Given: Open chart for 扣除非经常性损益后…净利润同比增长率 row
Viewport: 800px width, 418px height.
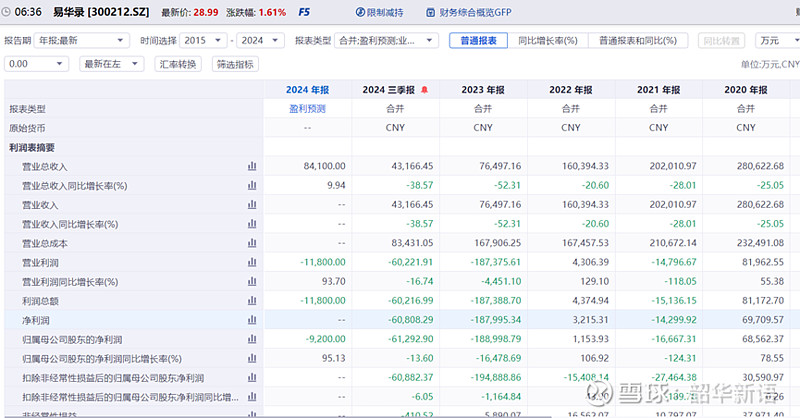Looking at the screenshot, I should click(252, 397).
